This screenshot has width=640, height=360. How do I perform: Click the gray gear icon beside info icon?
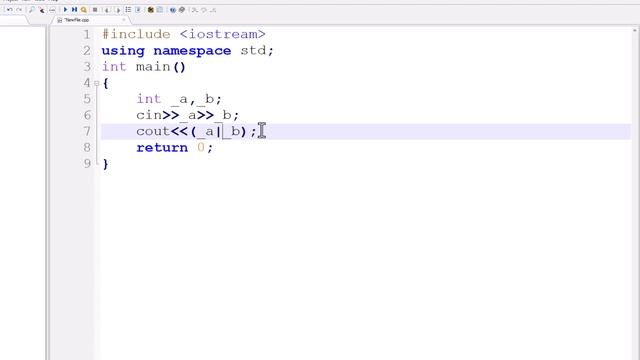coord(182,10)
